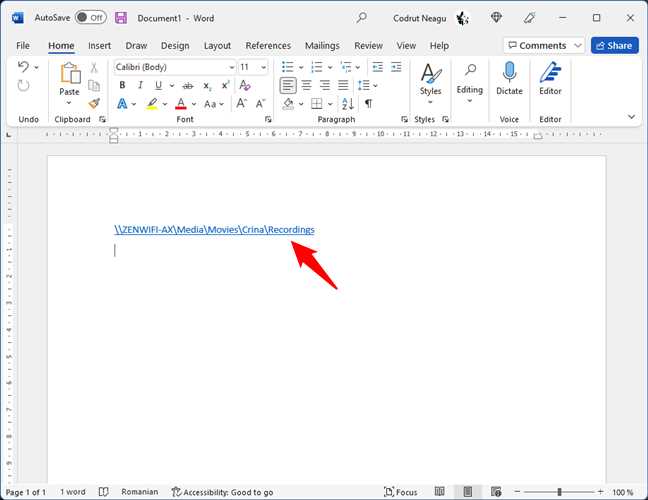Image resolution: width=648 pixels, height=500 pixels.
Task: Expand the Paste options arrow
Action: click(69, 102)
